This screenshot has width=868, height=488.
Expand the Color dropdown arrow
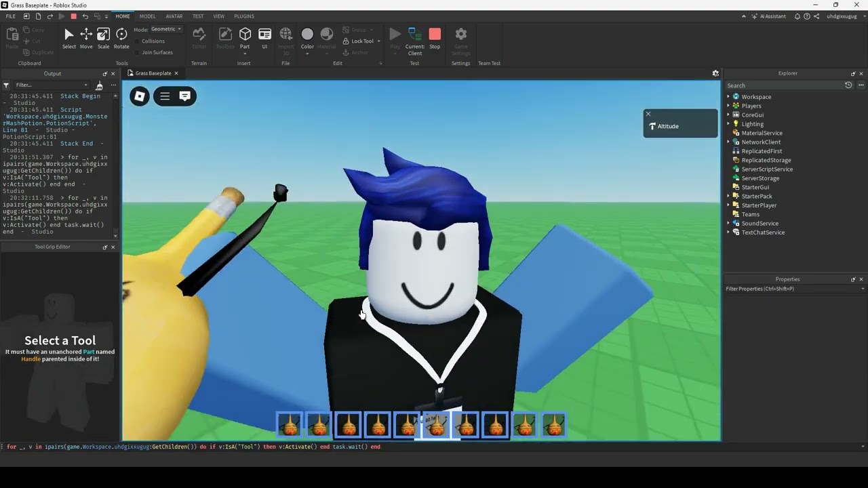[x=307, y=53]
